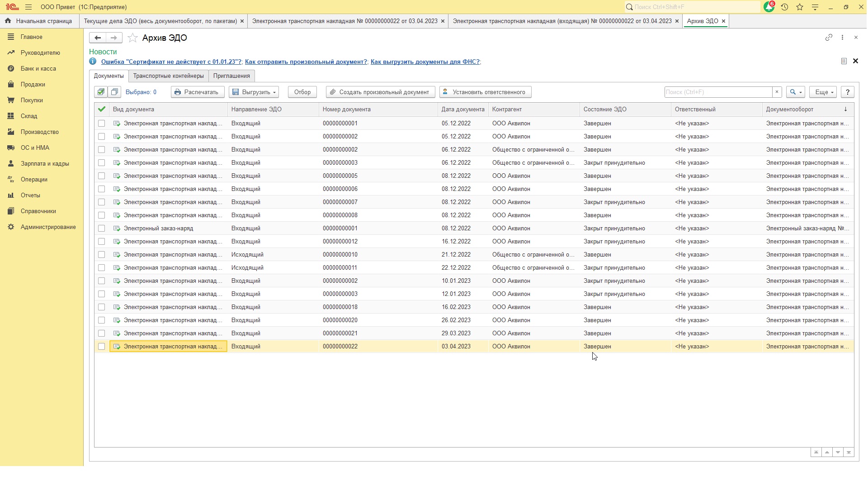Click the Отбор button
This screenshot has width=868, height=481.
[302, 92]
